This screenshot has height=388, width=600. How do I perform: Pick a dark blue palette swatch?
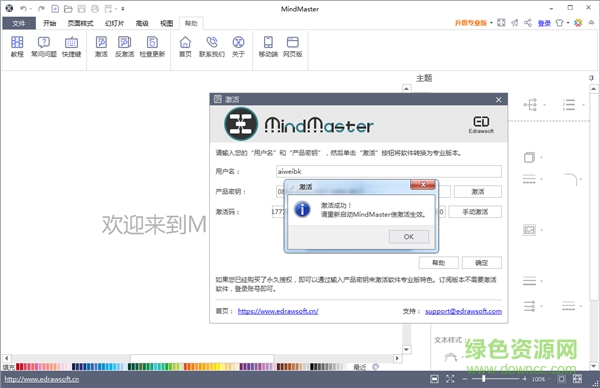pyautogui.click(x=75, y=367)
